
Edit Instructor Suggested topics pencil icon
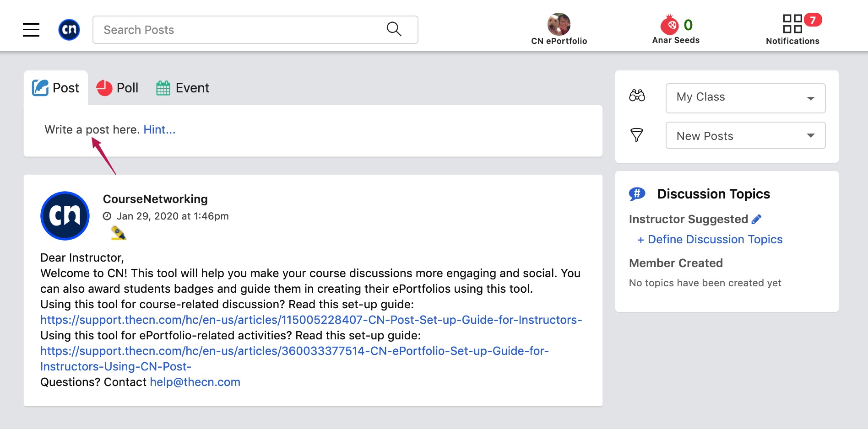tap(757, 219)
